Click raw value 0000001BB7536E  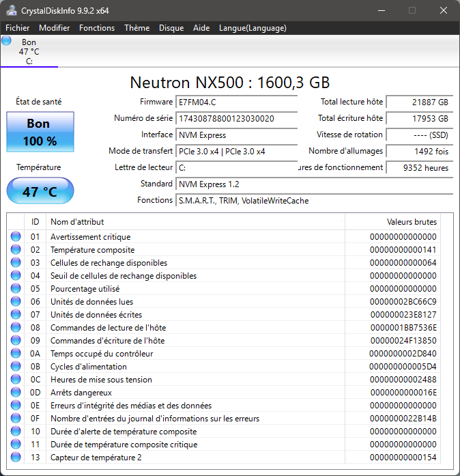403,328
